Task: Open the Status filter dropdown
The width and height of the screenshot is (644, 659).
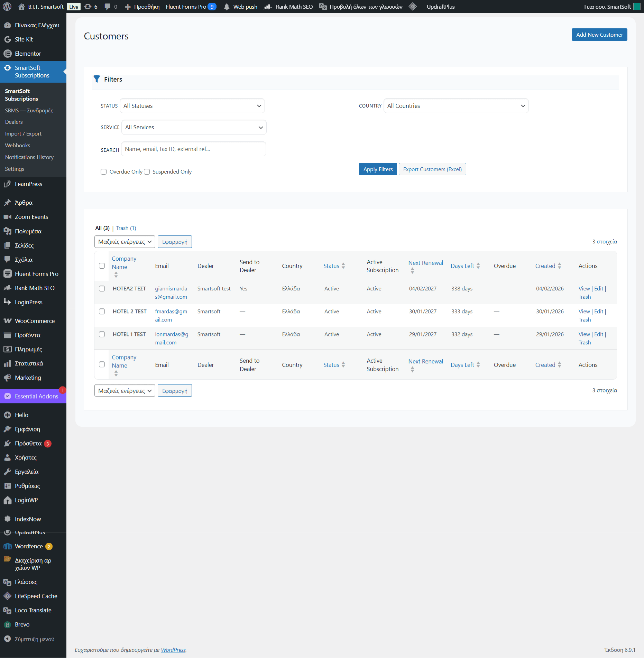Action: [x=192, y=106]
